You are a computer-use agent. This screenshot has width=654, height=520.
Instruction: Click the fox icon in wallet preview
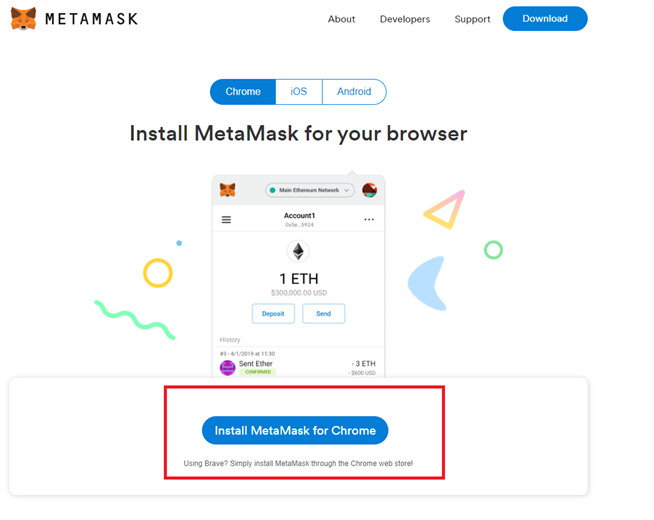tap(228, 190)
